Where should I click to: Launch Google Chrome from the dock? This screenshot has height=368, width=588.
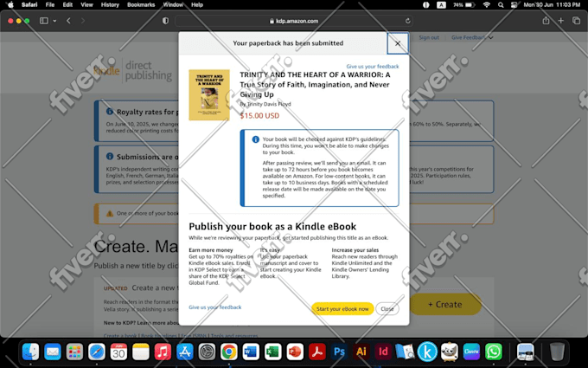(229, 352)
